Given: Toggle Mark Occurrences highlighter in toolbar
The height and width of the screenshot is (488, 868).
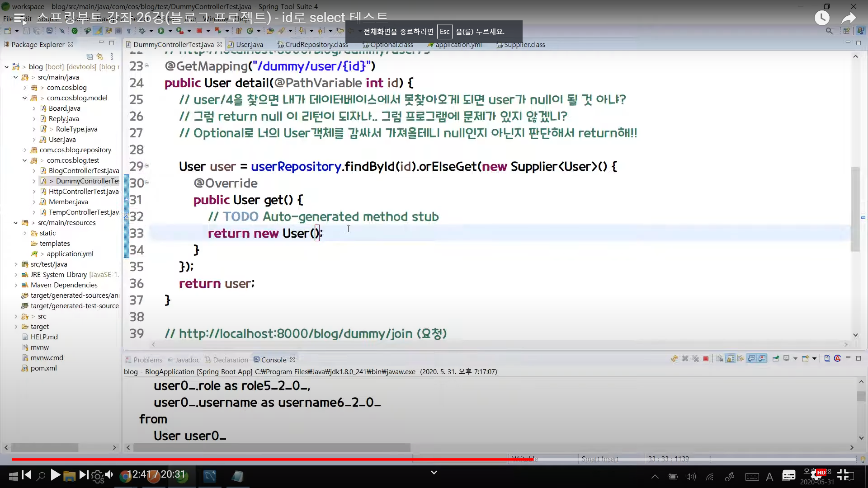Looking at the screenshot, I should (x=98, y=31).
